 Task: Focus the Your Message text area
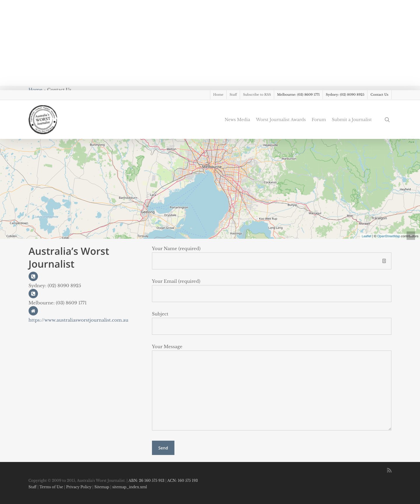(272, 390)
